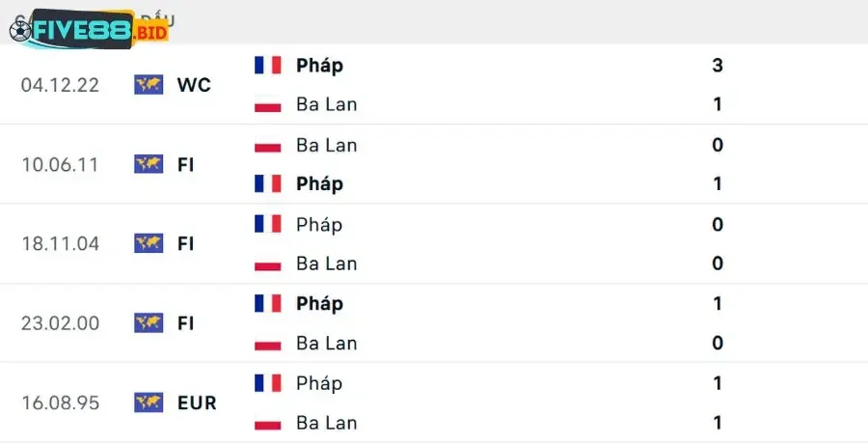Image resolution: width=868 pixels, height=444 pixels.
Task: Select the WC competition label
Action: pyautogui.click(x=194, y=85)
